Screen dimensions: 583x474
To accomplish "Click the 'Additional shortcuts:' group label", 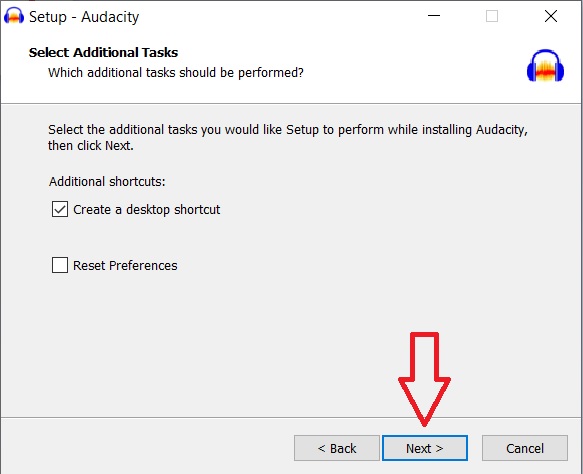I will (107, 181).
